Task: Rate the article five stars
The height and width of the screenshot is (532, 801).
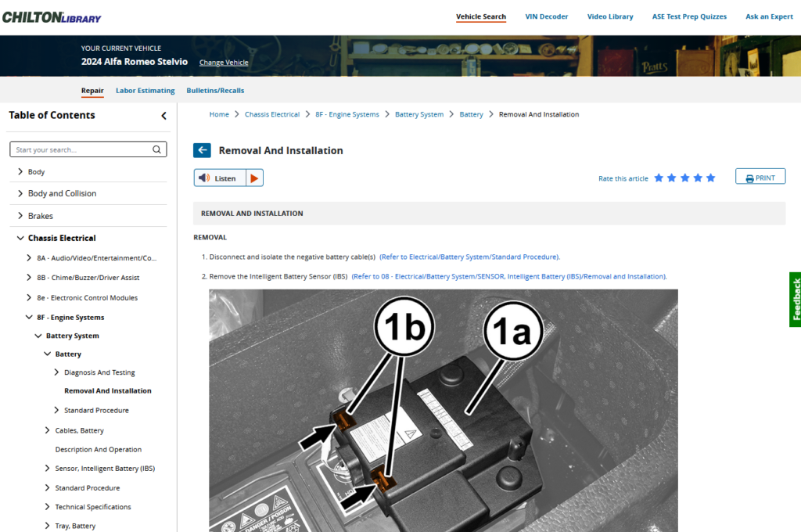Action: coord(710,178)
